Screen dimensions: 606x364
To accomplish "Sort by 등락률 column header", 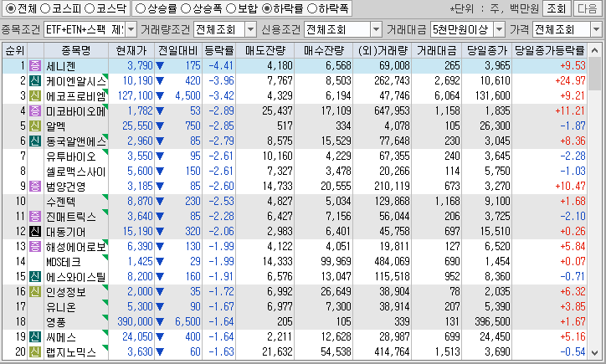I will pyautogui.click(x=218, y=50).
